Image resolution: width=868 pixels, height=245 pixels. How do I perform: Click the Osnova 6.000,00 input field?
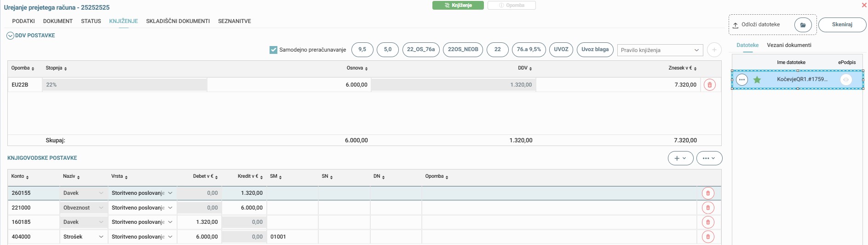pos(289,85)
